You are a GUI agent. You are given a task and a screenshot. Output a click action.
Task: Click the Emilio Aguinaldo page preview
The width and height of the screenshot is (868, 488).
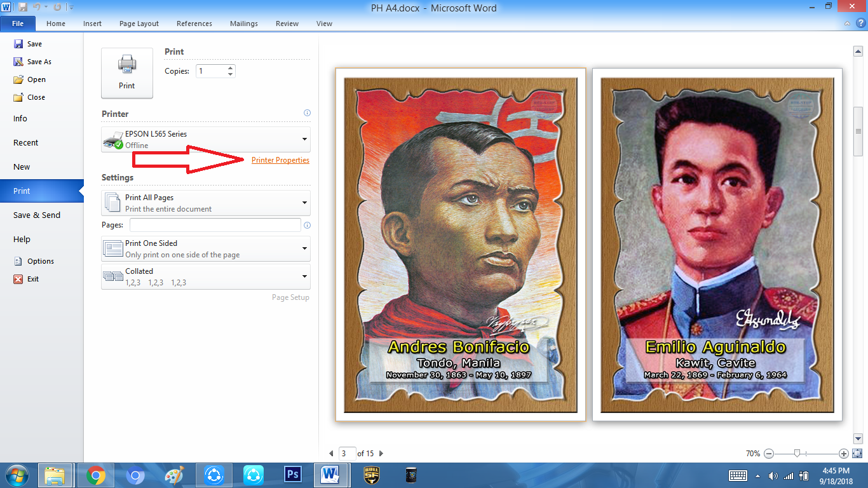(717, 245)
